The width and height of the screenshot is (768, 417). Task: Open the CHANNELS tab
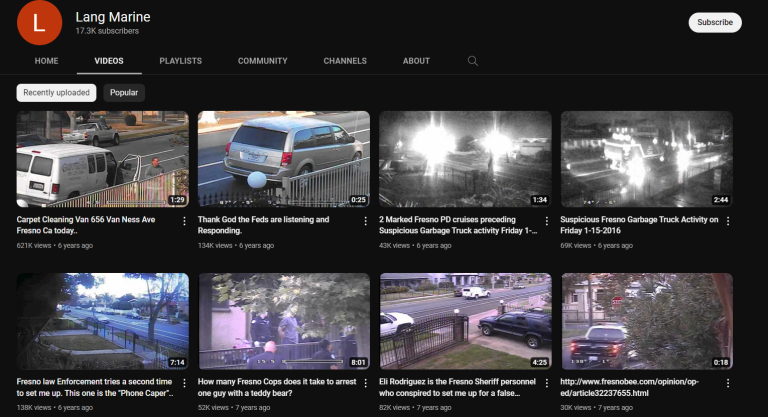[x=345, y=61]
